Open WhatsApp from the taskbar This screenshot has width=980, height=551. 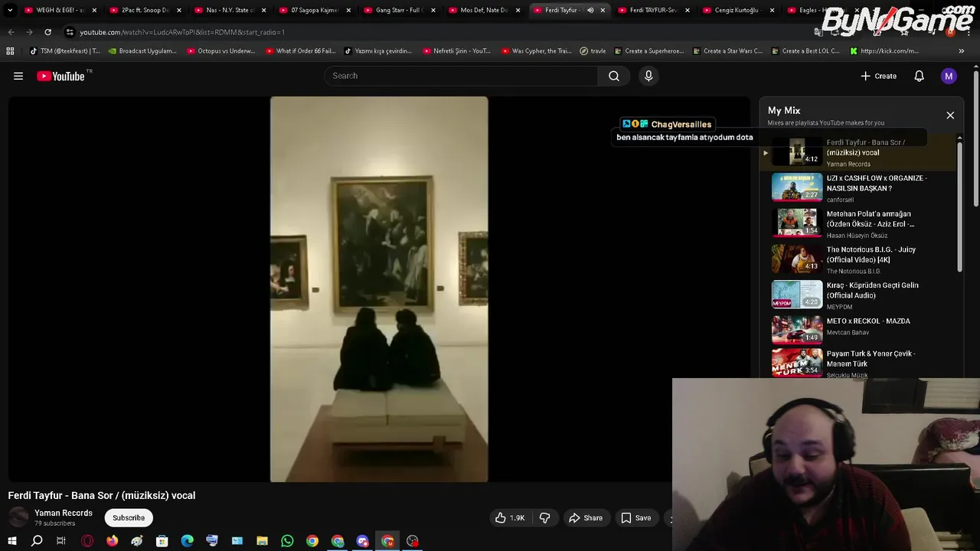click(287, 541)
